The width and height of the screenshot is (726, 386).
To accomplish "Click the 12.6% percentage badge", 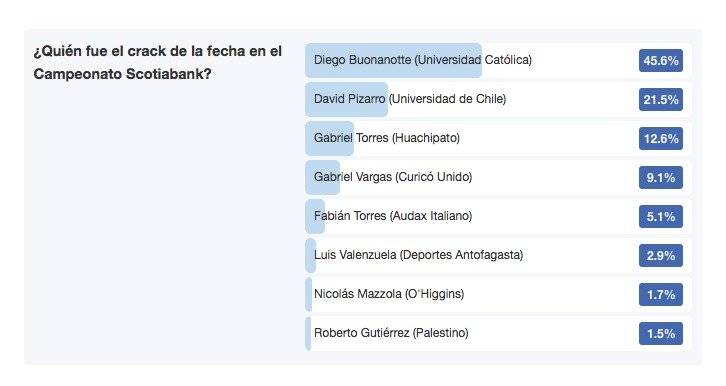I will click(661, 138).
